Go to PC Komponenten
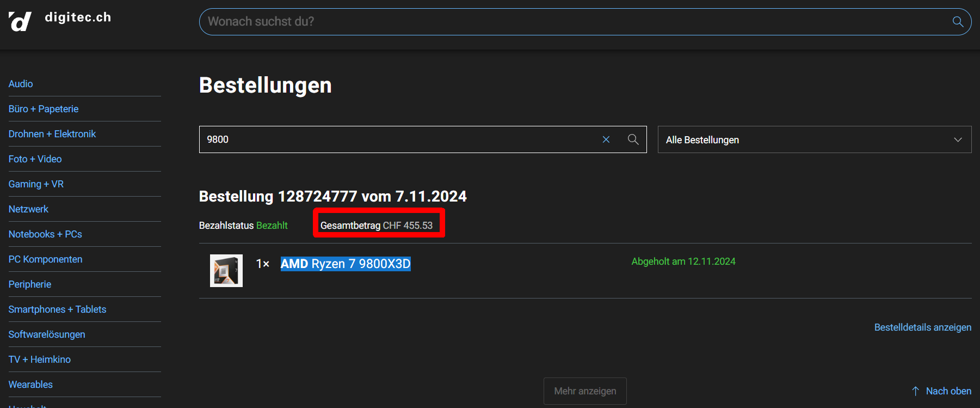The height and width of the screenshot is (408, 980). tap(46, 259)
